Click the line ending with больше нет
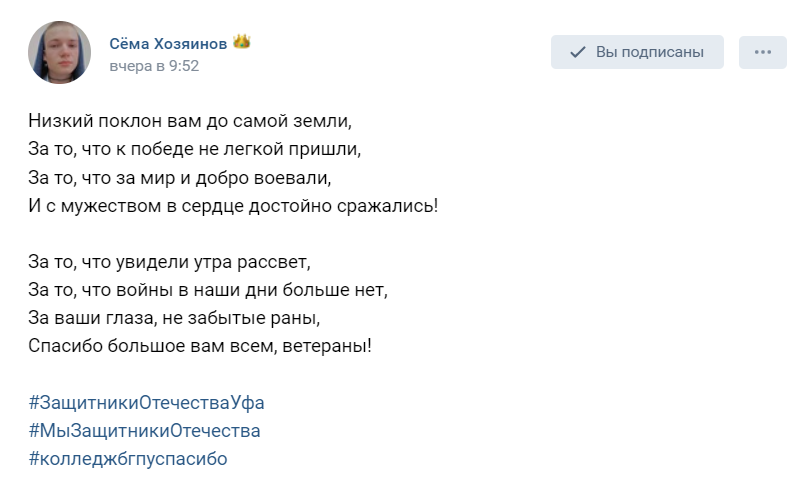Viewport: 811px width, 484px height. [207, 291]
